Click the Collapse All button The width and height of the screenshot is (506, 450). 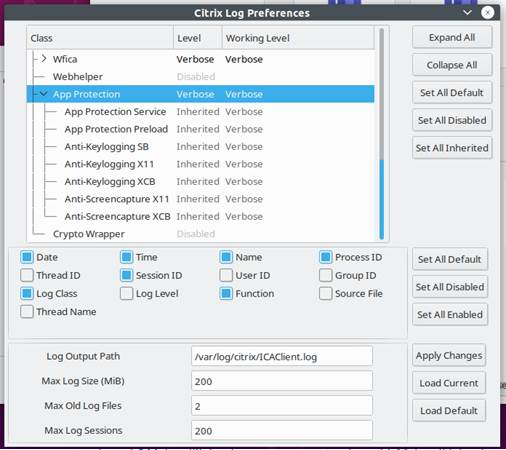tap(452, 65)
